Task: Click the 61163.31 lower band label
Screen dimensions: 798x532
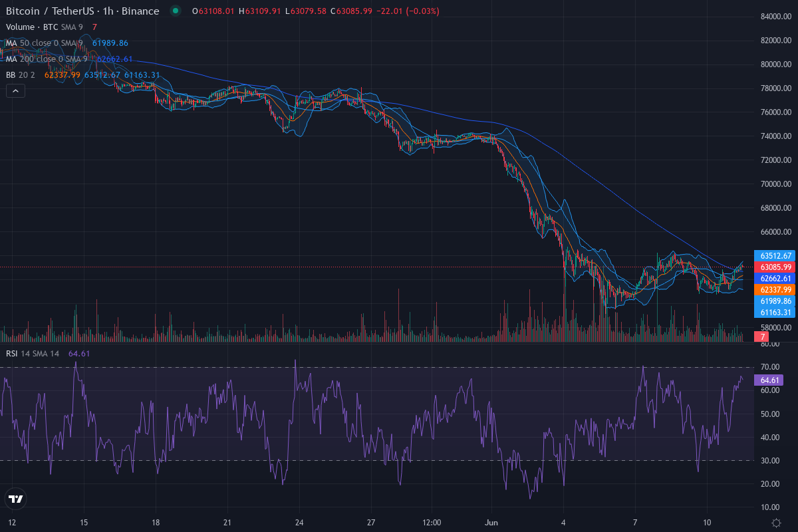Action: pos(775,312)
